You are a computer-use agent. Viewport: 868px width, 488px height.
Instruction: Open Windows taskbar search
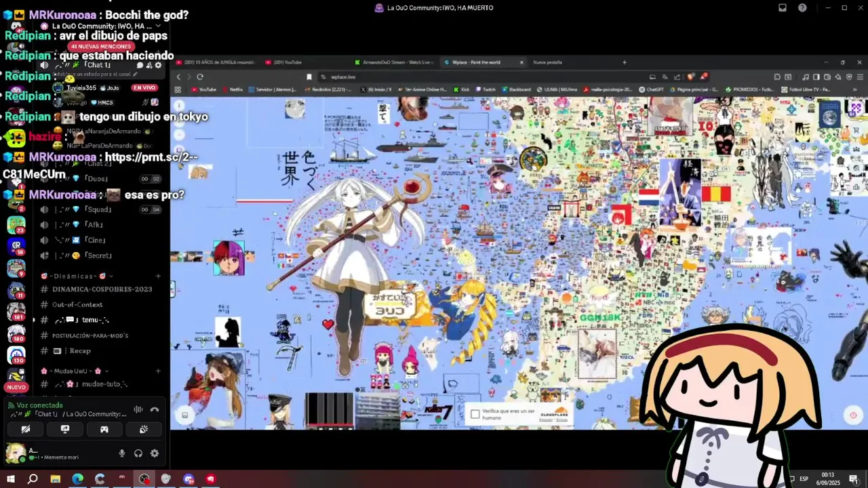(x=33, y=479)
